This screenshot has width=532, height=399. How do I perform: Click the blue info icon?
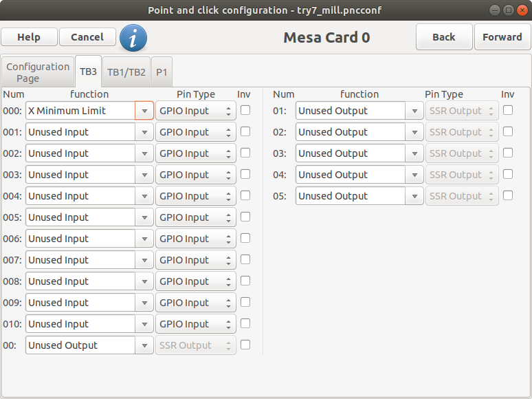point(133,38)
